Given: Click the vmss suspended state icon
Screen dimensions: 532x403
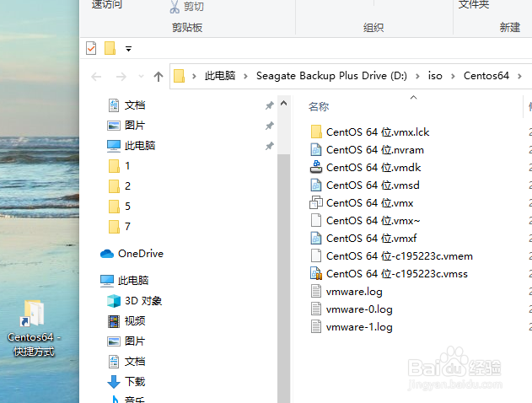Looking at the screenshot, I should click(x=316, y=274).
